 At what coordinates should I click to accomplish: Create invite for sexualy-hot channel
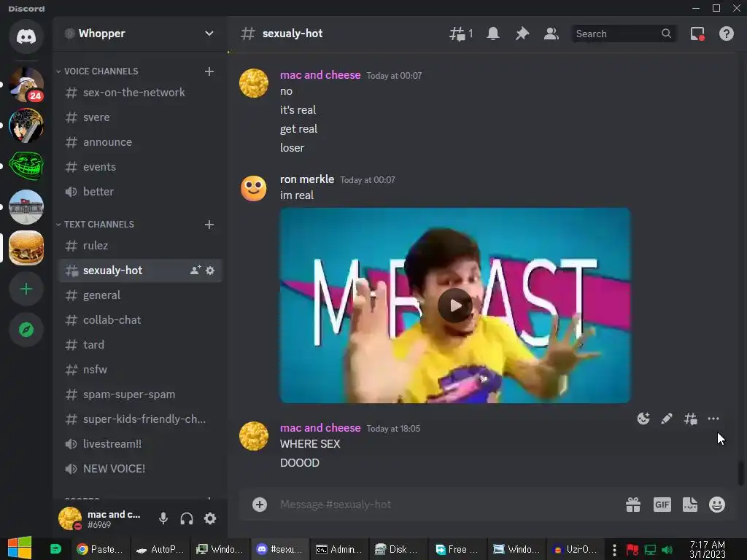pyautogui.click(x=196, y=270)
